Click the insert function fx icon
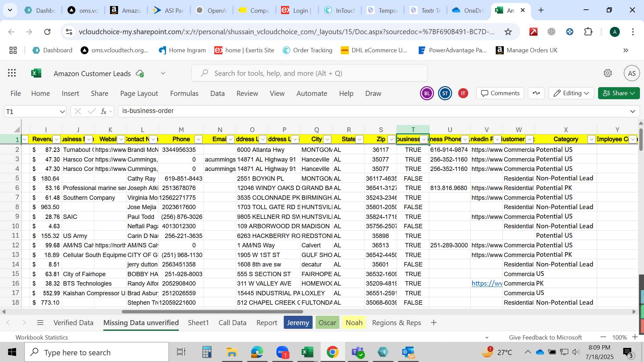 (104, 111)
